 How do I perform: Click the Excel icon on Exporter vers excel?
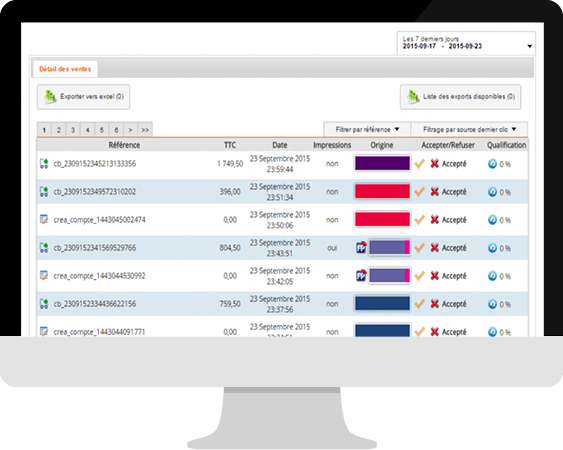[x=50, y=97]
